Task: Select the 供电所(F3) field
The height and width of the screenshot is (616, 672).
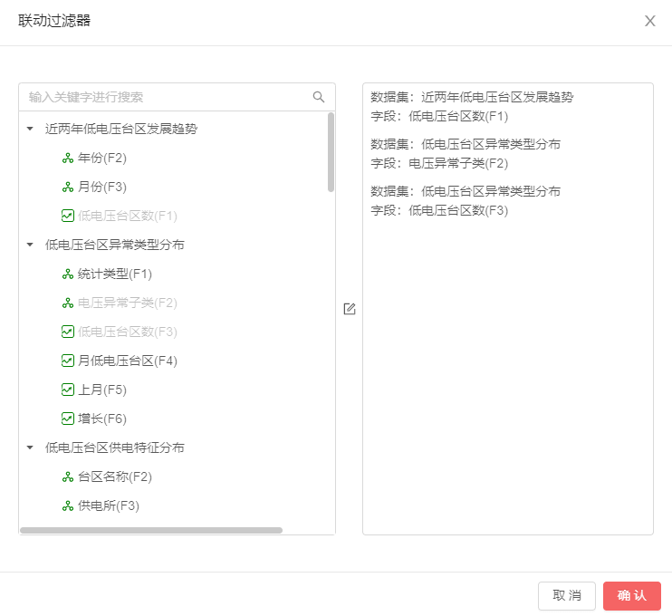Action: 109,505
